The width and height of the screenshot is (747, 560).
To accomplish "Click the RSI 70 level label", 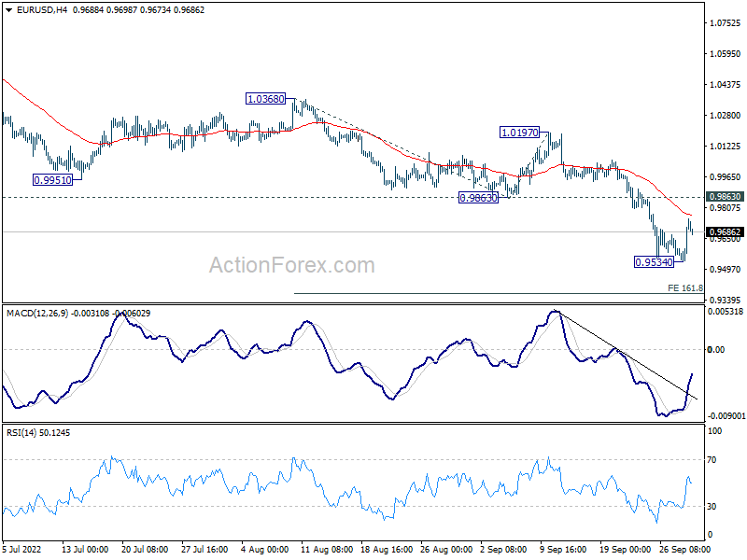I will [712, 460].
